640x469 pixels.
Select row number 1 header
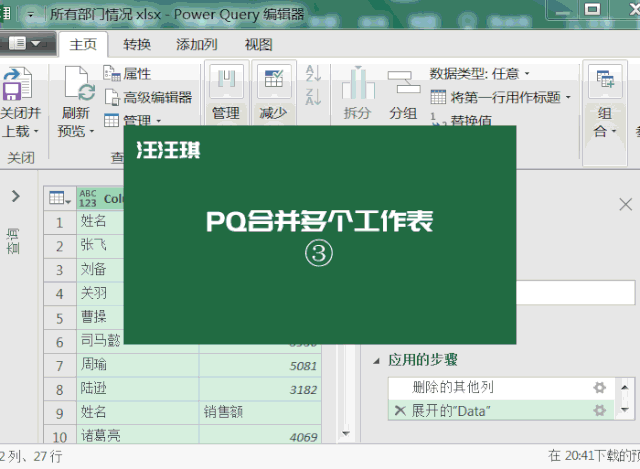pos(60,222)
